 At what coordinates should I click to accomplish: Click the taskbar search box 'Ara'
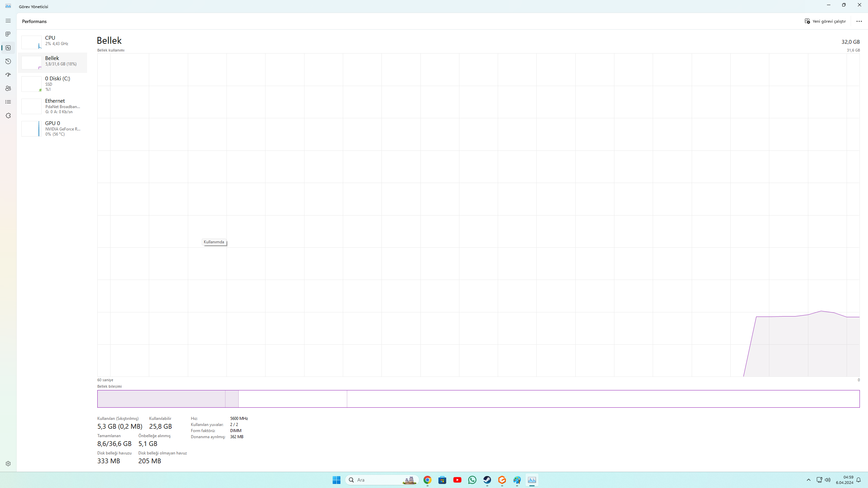coord(376,480)
